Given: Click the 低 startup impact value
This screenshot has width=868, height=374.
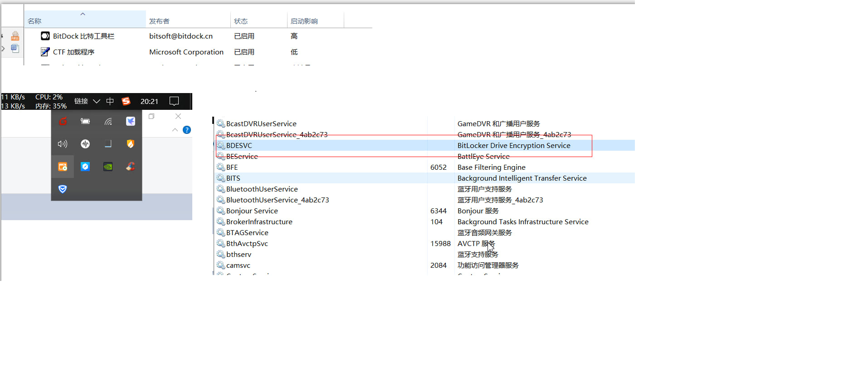Looking at the screenshot, I should 294,52.
